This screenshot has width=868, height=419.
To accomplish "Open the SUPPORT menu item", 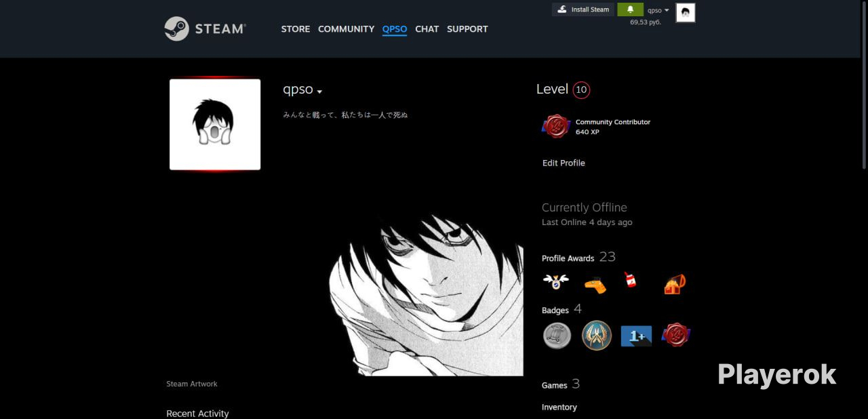I will tap(467, 29).
